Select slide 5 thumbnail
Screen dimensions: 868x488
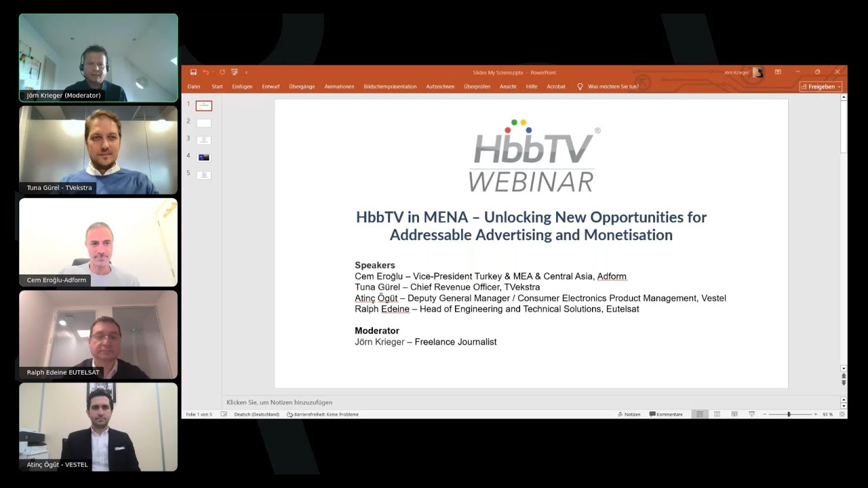[x=203, y=175]
